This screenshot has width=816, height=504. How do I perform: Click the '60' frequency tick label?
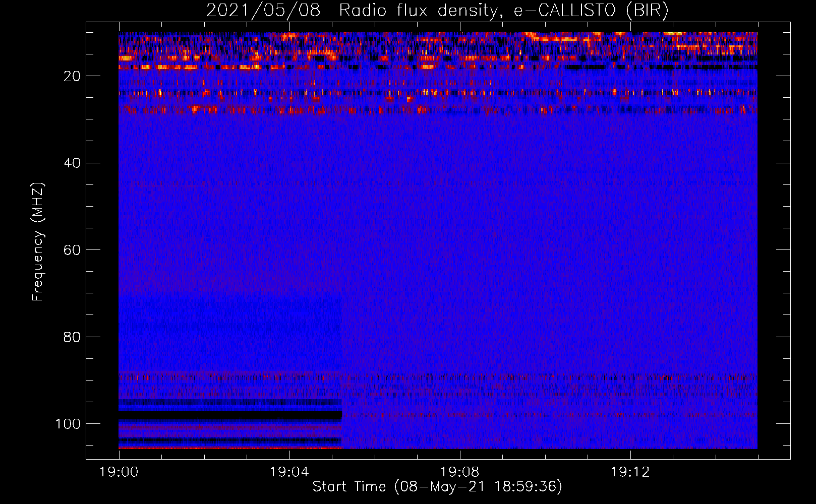(x=72, y=250)
